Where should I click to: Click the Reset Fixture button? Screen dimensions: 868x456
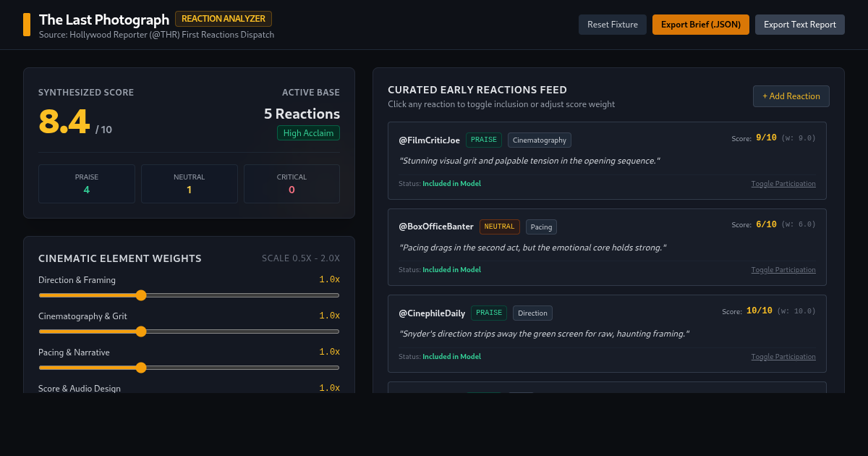click(x=613, y=25)
